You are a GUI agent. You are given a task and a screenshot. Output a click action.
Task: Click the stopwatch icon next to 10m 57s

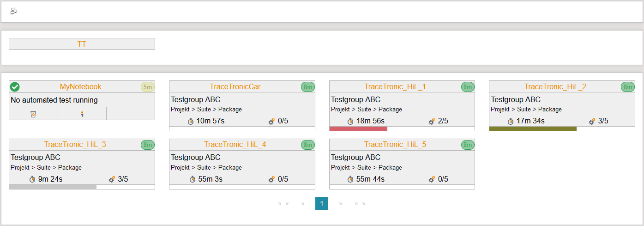click(x=191, y=122)
